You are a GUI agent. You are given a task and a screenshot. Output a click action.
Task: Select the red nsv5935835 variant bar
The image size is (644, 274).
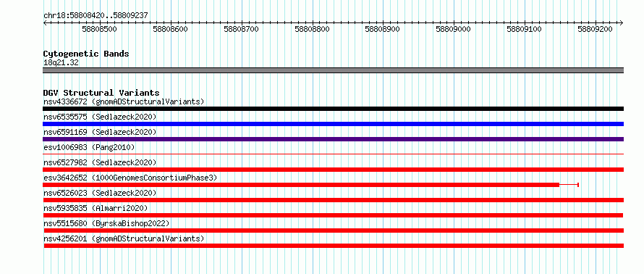coord(333,215)
